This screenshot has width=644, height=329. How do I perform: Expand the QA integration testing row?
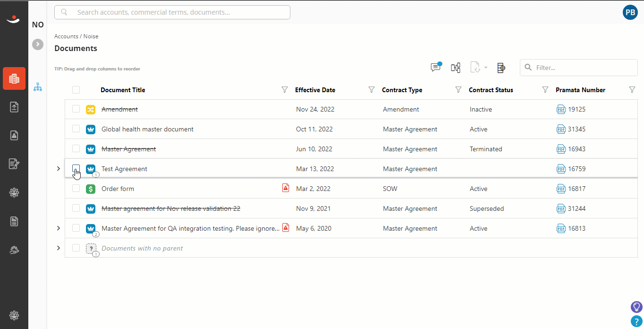[59, 228]
